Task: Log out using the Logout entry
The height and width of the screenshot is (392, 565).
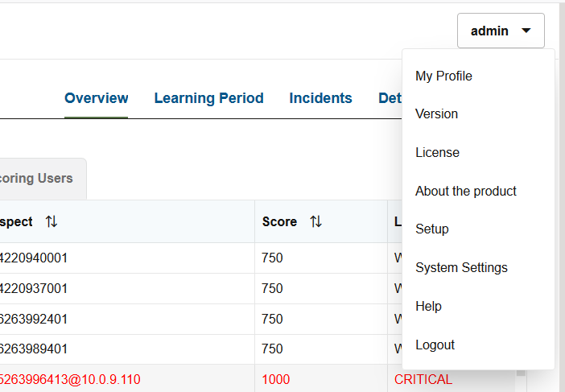Action: coord(435,345)
